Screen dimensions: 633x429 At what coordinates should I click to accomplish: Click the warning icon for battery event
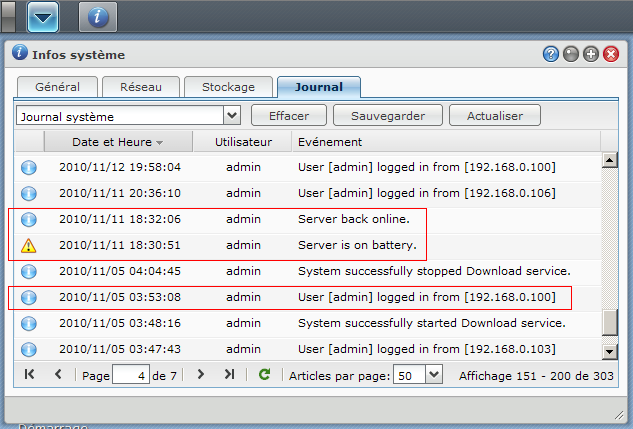(29, 245)
